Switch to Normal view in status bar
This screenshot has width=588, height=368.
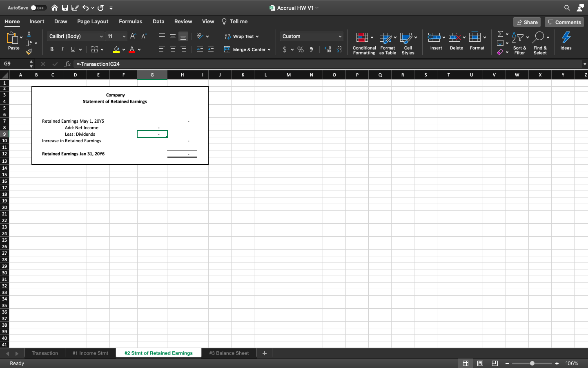coord(465,363)
